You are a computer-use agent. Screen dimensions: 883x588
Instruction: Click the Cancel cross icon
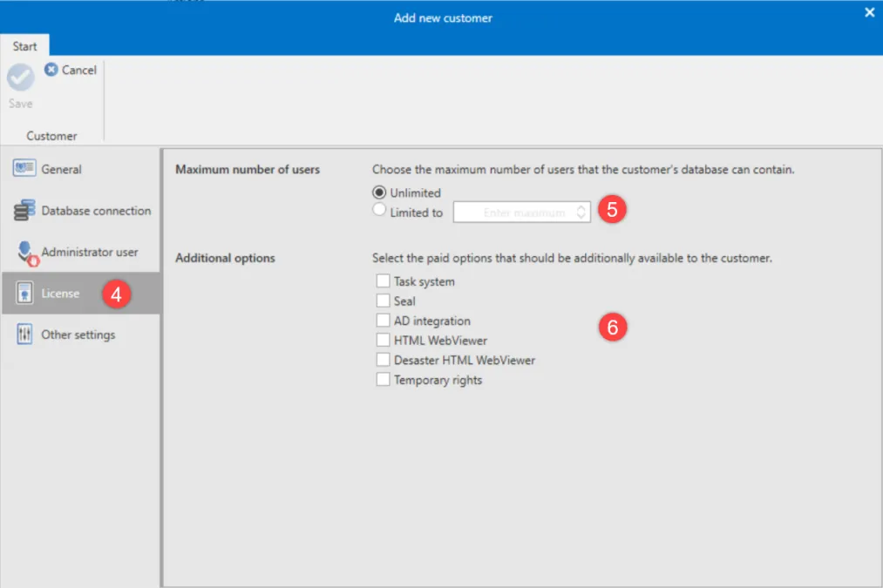pyautogui.click(x=51, y=69)
